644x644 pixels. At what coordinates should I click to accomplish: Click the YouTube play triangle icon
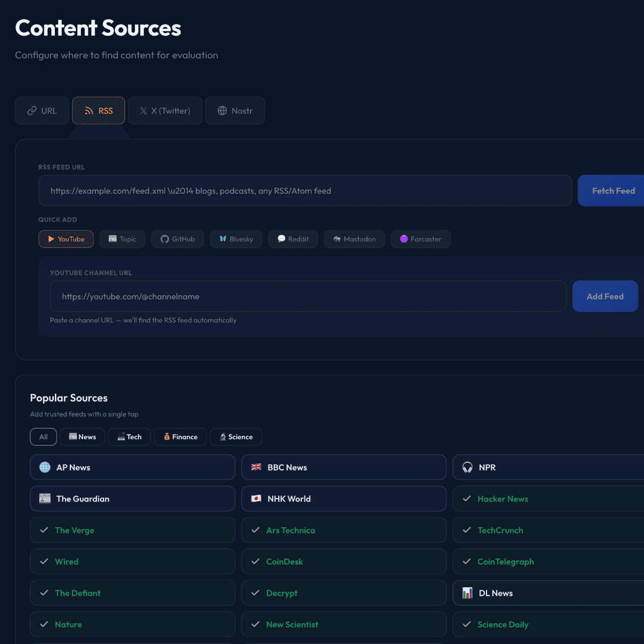(51, 239)
